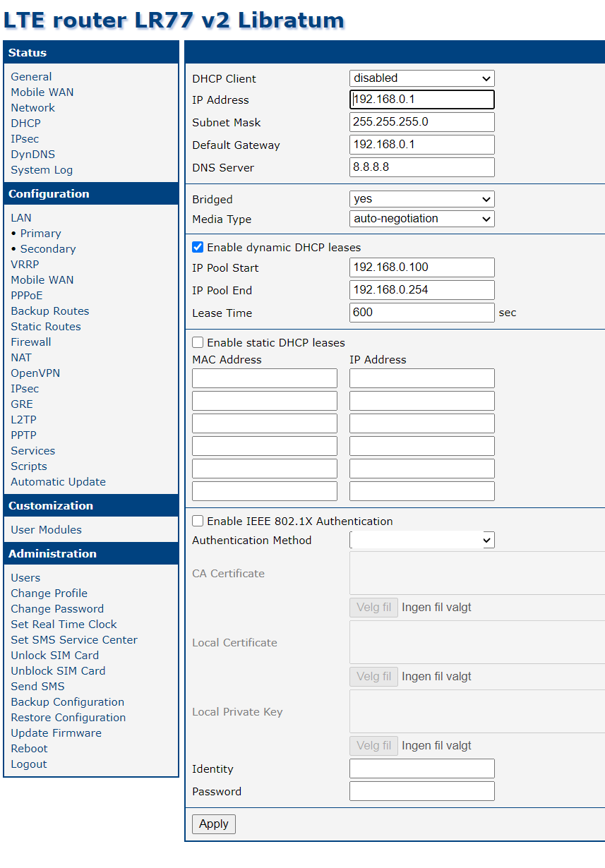Click the Identity input field

pyautogui.click(x=422, y=768)
